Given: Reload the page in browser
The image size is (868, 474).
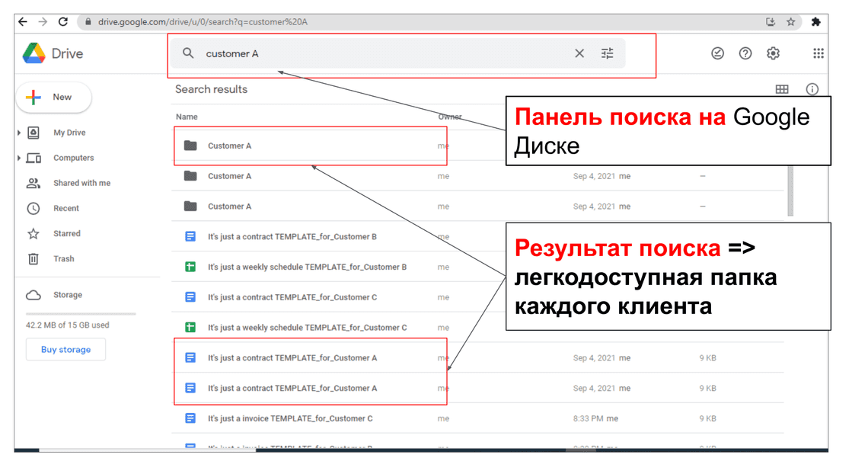Looking at the screenshot, I should (63, 22).
